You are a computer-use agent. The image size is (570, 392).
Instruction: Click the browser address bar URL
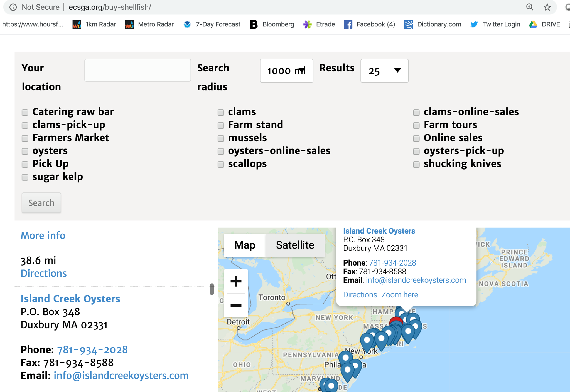pyautogui.click(x=110, y=7)
